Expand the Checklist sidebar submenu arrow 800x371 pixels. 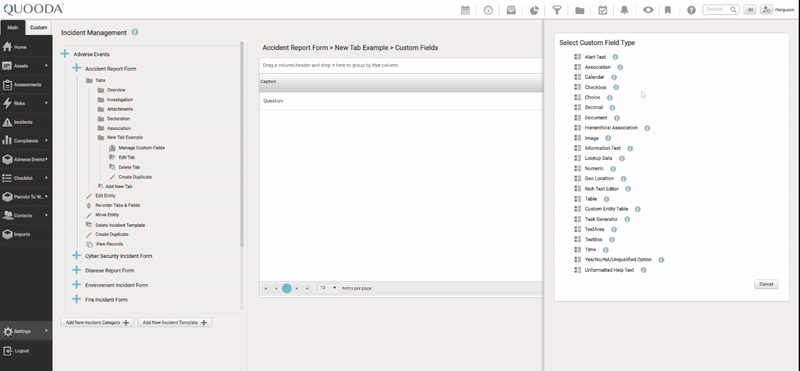tap(46, 178)
